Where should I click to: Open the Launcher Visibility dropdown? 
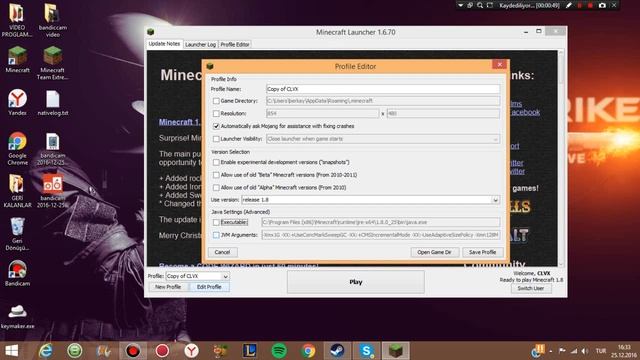coord(496,139)
